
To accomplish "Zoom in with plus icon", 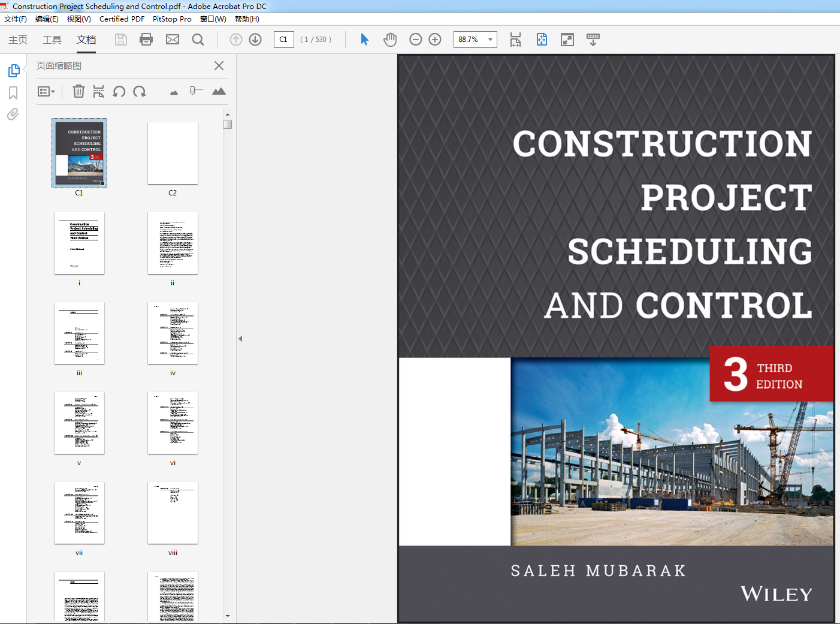I will [x=435, y=40].
